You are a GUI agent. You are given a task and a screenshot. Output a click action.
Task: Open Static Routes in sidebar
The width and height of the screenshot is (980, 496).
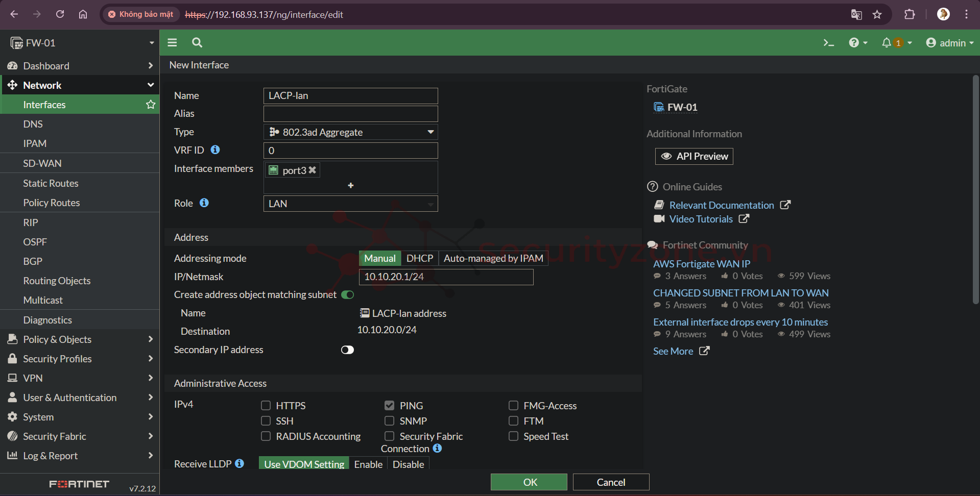pos(51,183)
